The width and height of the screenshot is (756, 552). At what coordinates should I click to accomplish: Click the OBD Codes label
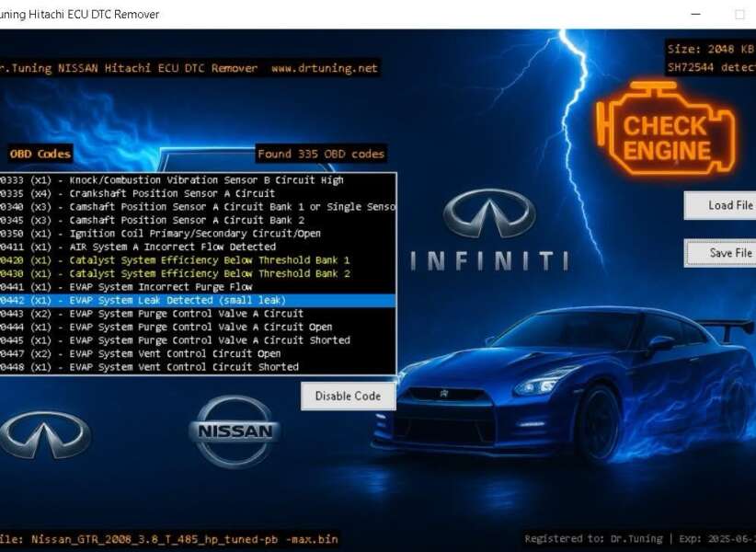[40, 154]
